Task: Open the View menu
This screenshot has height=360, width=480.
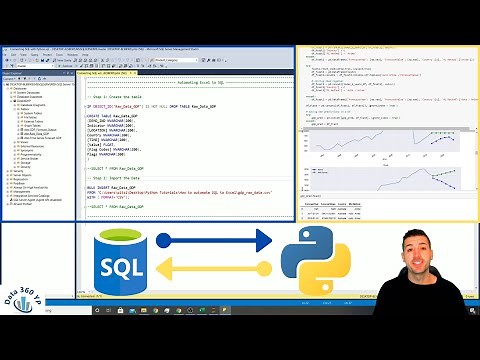Action: tap(23, 55)
